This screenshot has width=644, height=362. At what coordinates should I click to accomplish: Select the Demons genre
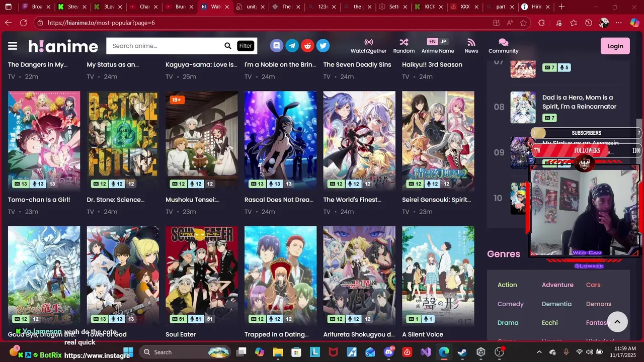coord(598,304)
